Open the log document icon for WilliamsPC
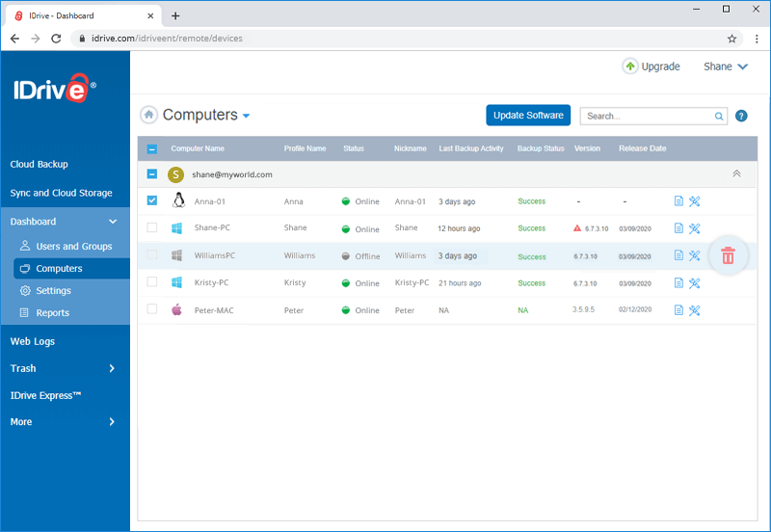This screenshot has height=532, width=771. [x=678, y=255]
